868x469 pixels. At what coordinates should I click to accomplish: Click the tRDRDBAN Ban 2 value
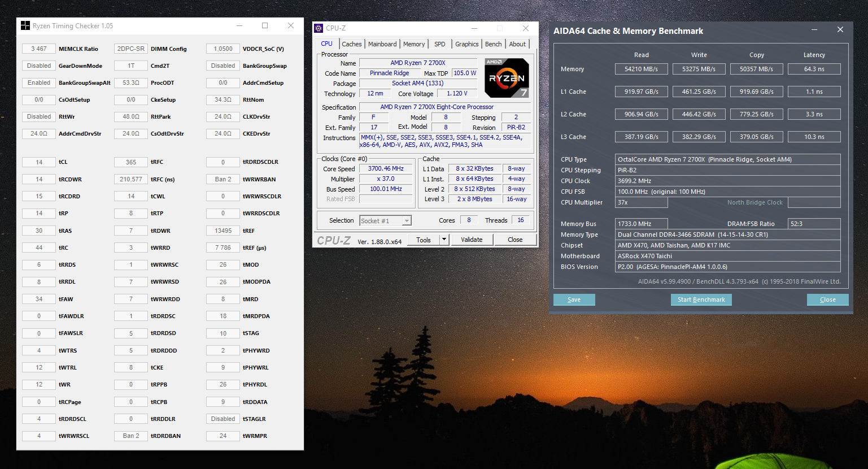click(131, 436)
